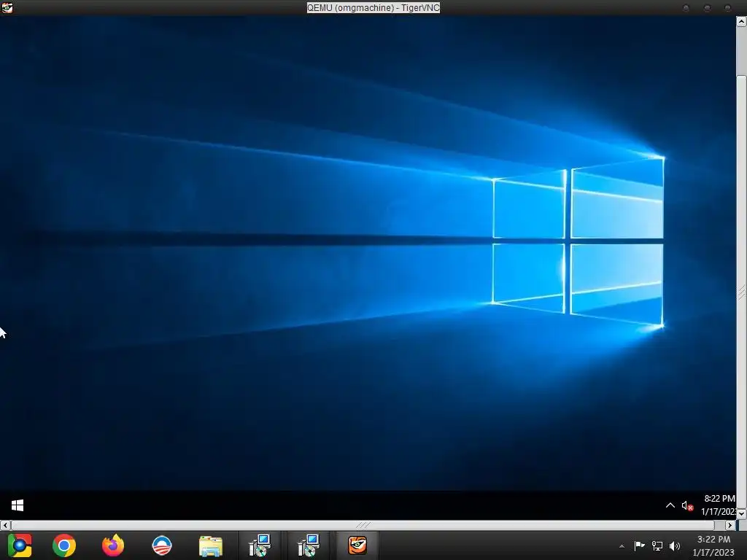The height and width of the screenshot is (560, 747).
Task: Click the horizontal scrollbar thumb in VNC viewer
Action: point(363,525)
